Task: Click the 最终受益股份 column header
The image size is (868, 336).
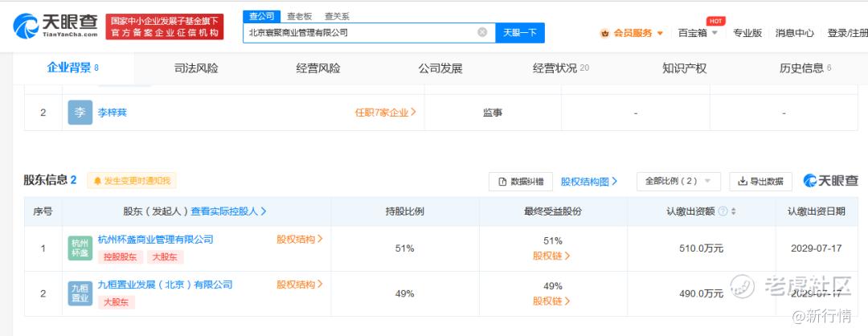Action: point(553,211)
